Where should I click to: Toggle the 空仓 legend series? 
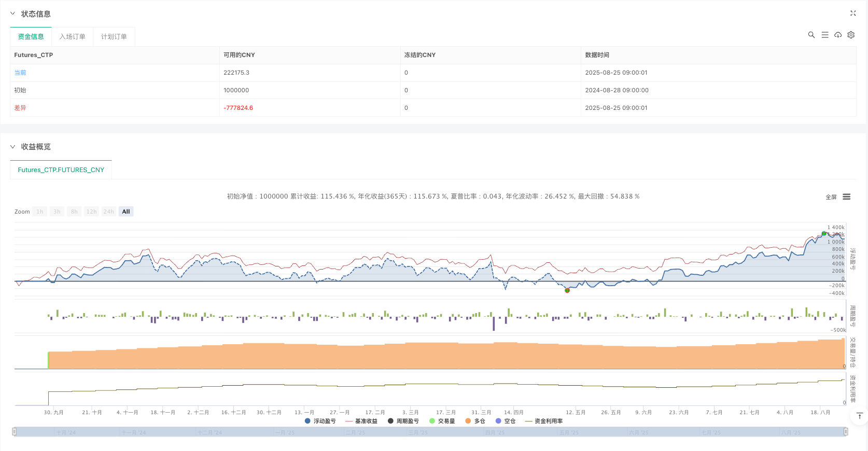[x=506, y=421]
